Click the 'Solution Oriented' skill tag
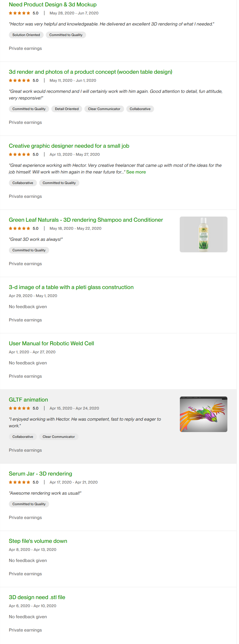 click(26, 35)
